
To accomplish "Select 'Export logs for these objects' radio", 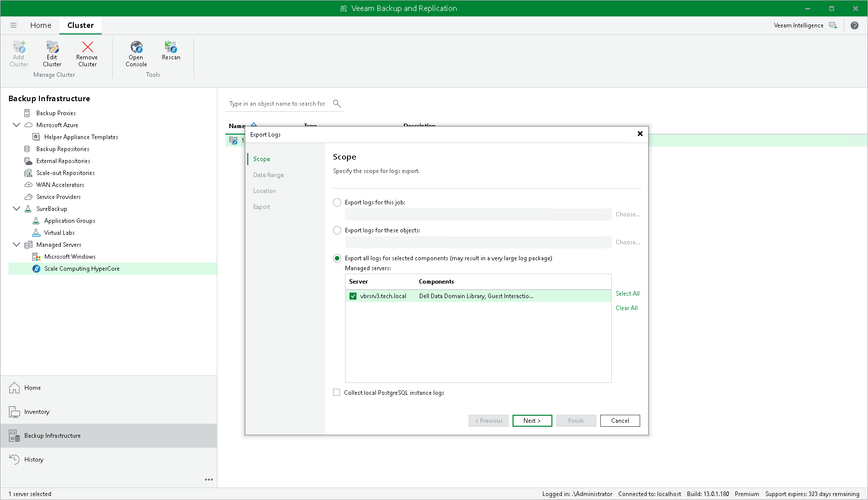I will pyautogui.click(x=337, y=230).
